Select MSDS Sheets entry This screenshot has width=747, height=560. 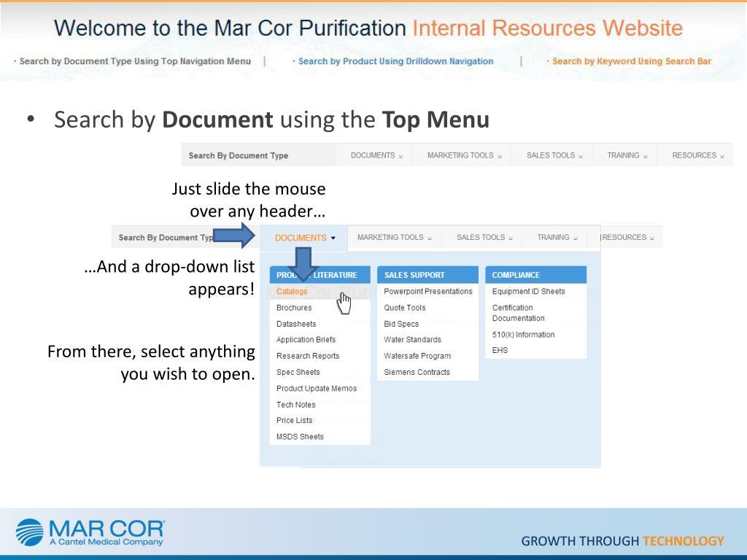click(x=300, y=436)
